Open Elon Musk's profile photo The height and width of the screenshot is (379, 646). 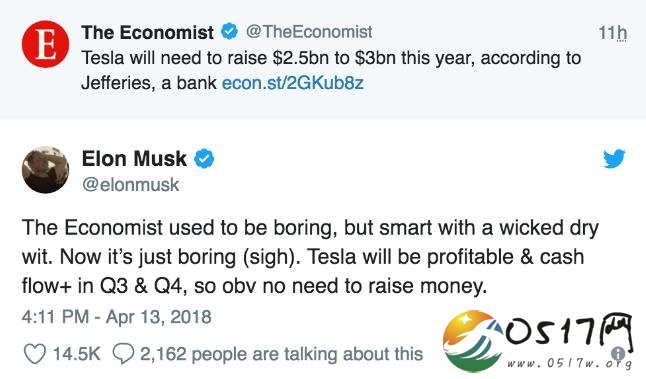(x=45, y=170)
